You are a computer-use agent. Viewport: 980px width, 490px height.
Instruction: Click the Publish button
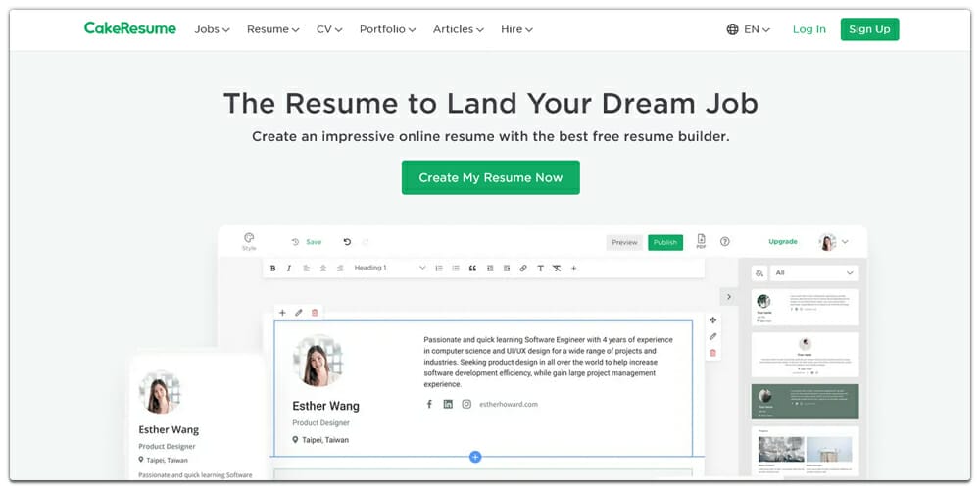665,242
